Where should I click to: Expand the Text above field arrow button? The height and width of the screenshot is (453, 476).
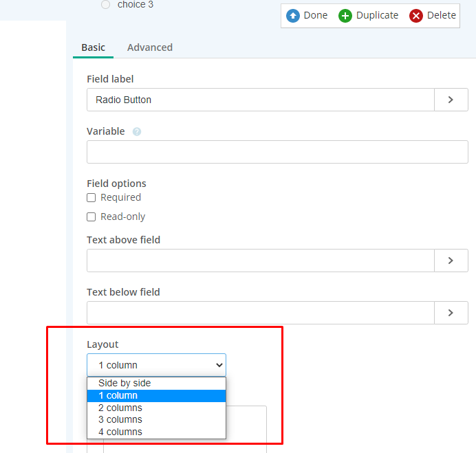tap(451, 261)
